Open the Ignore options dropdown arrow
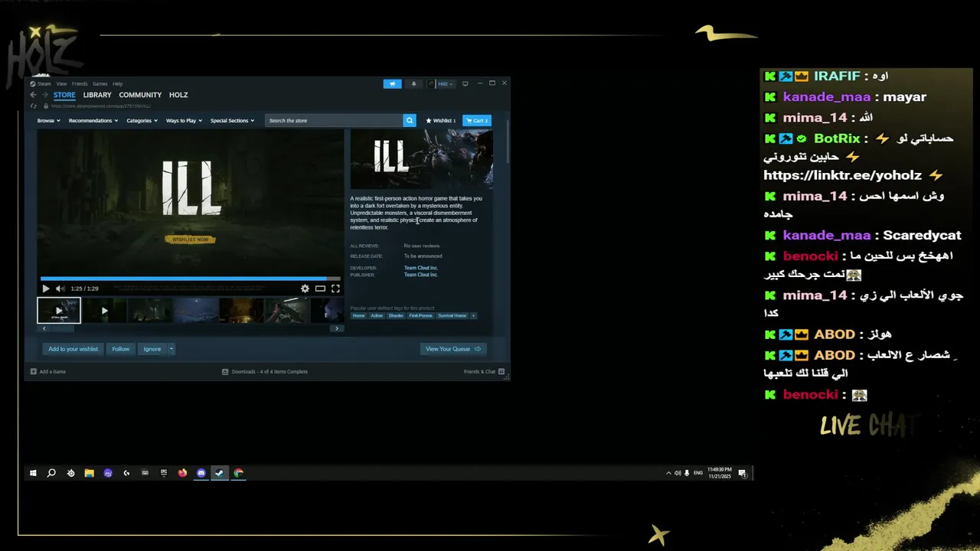Viewport: 980px width, 551px height. pyautogui.click(x=171, y=349)
